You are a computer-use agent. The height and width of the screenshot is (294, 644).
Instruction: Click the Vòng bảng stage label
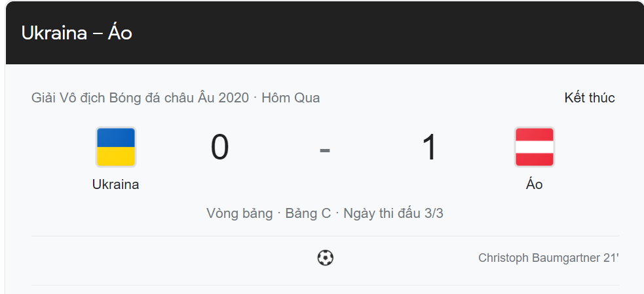(239, 214)
